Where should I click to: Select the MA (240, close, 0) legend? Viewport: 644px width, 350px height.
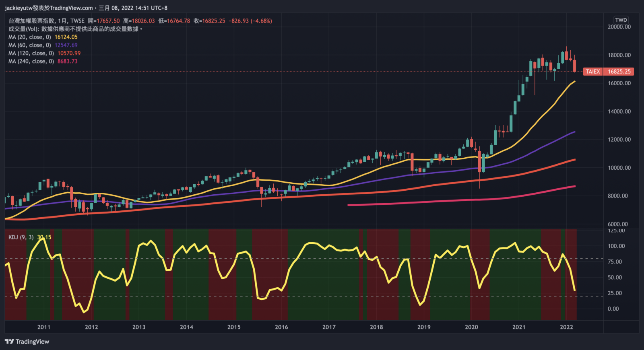(x=31, y=61)
